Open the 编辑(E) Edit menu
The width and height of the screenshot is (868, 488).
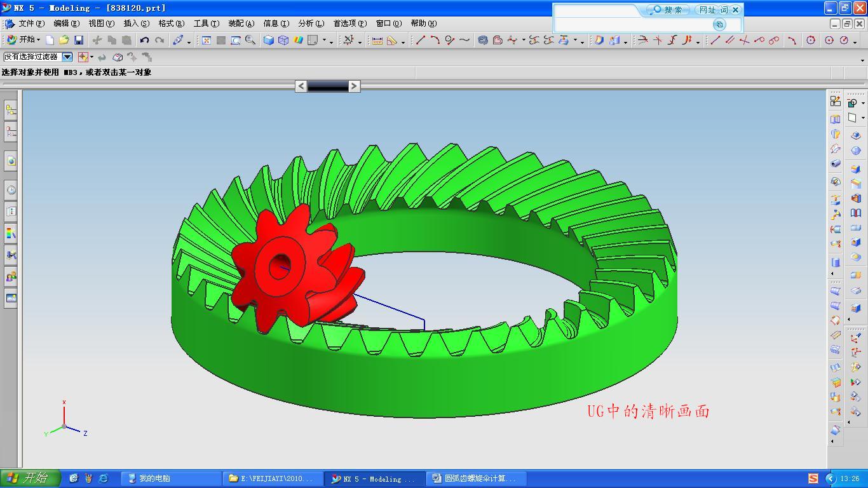pos(66,24)
